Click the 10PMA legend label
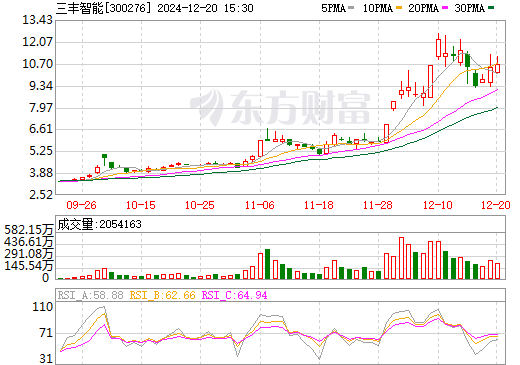The image size is (520, 365). coord(377,8)
